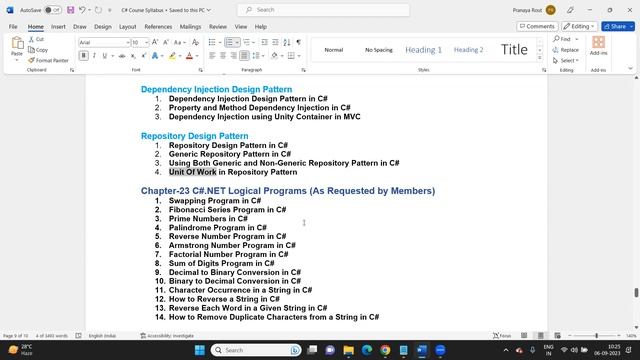Viewport: 640px width, 360px height.
Task: Toggle Justify alignment
Action: click(x=244, y=56)
